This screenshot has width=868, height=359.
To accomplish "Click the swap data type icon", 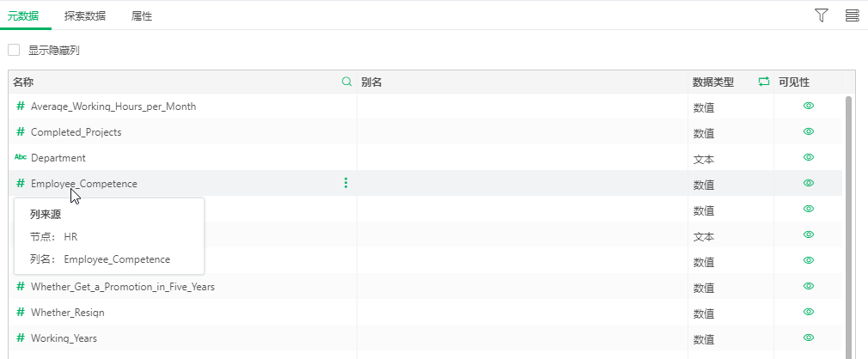I will (x=764, y=82).
